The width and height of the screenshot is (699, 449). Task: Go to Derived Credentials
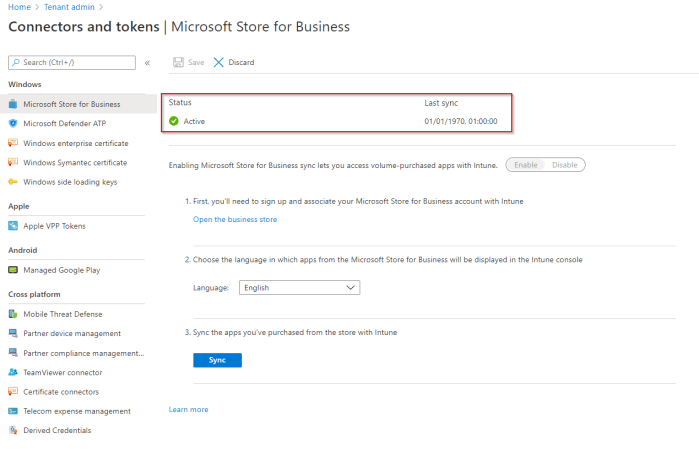pos(57,430)
